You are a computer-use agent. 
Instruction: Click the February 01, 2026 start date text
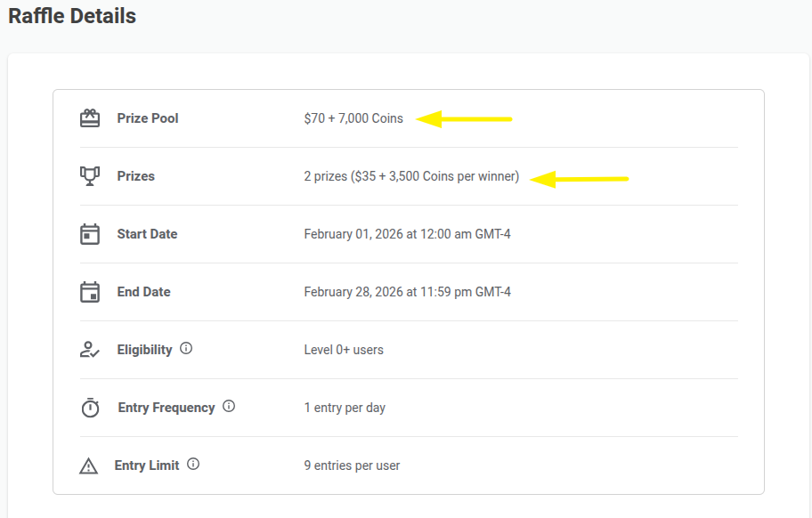[x=407, y=234]
